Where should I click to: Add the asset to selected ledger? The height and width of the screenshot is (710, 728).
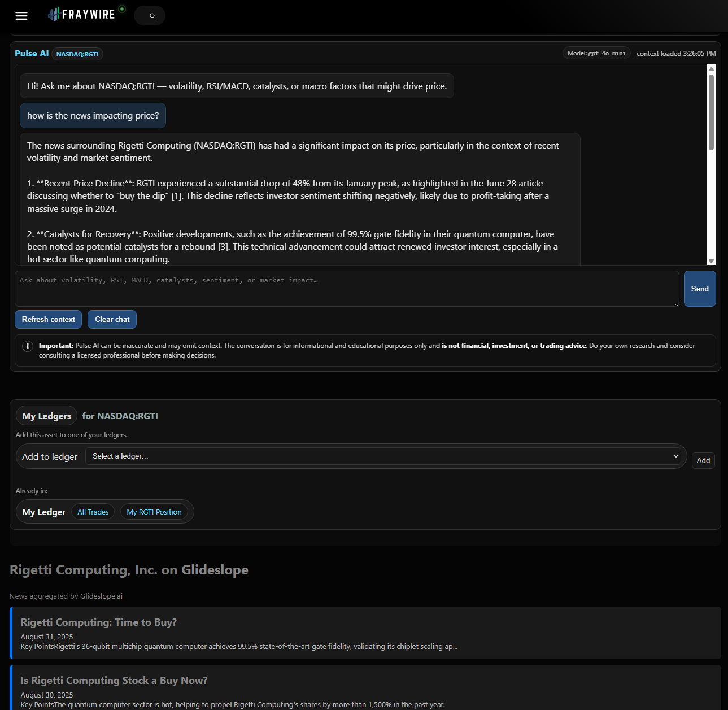703,461
